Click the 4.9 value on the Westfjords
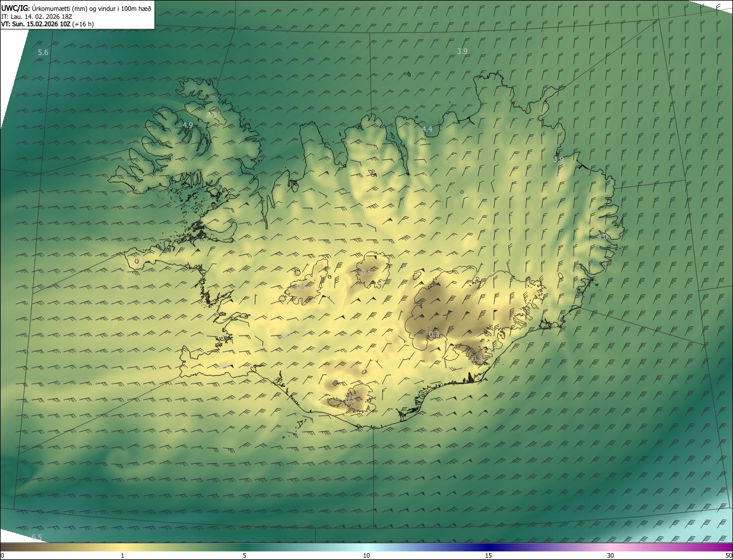 [187, 125]
